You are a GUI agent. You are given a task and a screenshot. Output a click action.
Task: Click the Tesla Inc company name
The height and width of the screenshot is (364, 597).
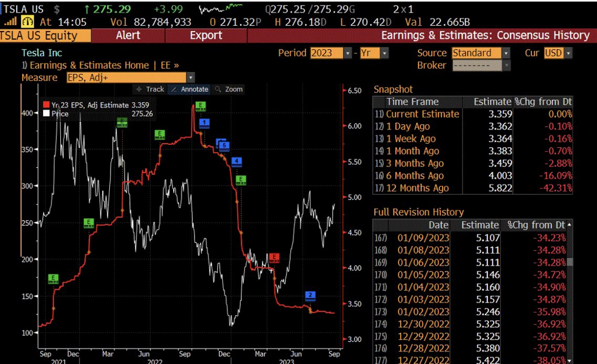point(42,53)
